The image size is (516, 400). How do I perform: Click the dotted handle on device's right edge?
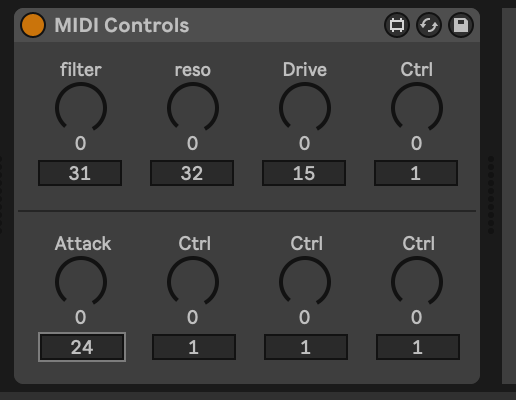491,195
